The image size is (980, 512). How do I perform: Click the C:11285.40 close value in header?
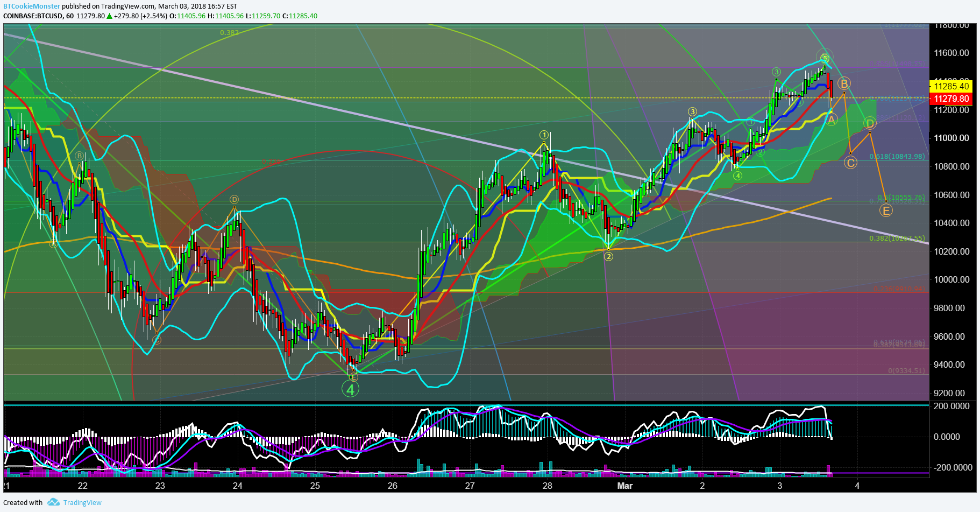click(x=300, y=16)
